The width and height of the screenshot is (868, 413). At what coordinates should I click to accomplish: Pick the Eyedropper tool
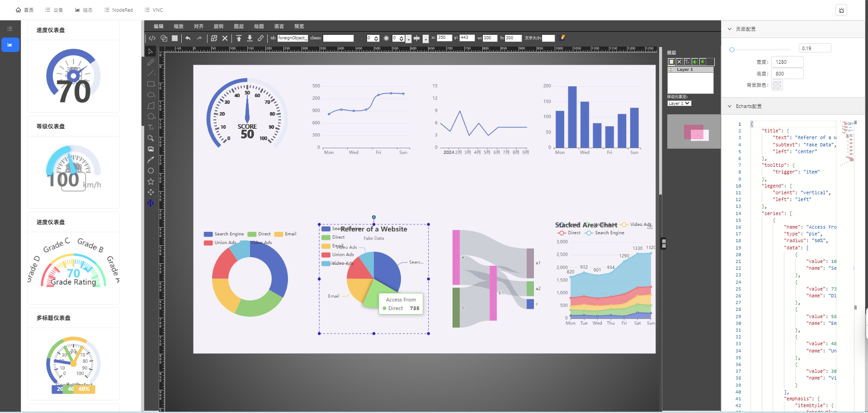(151, 160)
